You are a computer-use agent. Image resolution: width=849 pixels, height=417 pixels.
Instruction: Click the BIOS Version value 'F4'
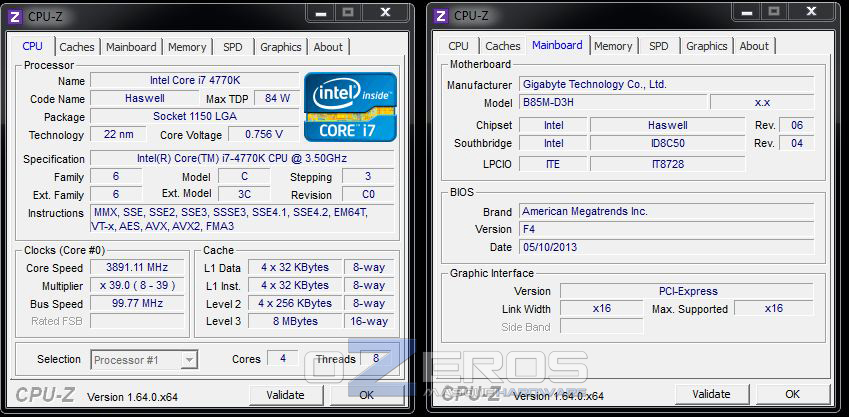pos(667,229)
